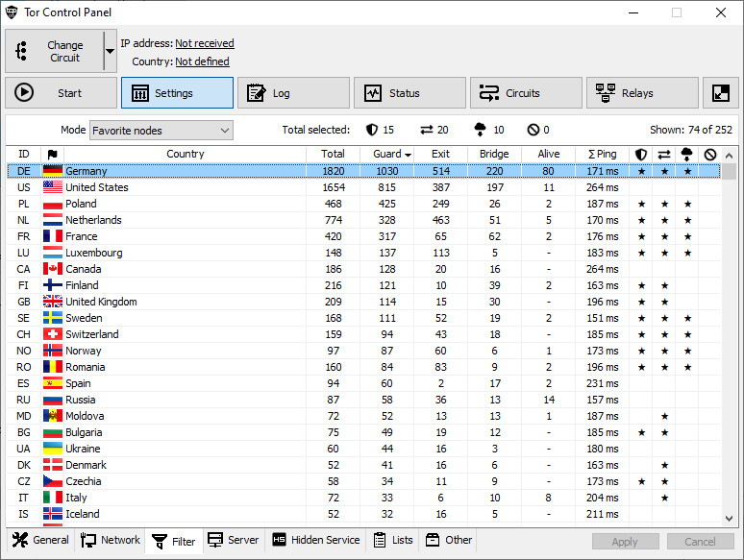The width and height of the screenshot is (744, 560).
Task: Click the minimize-to-compact window icon button
Action: pos(721,93)
